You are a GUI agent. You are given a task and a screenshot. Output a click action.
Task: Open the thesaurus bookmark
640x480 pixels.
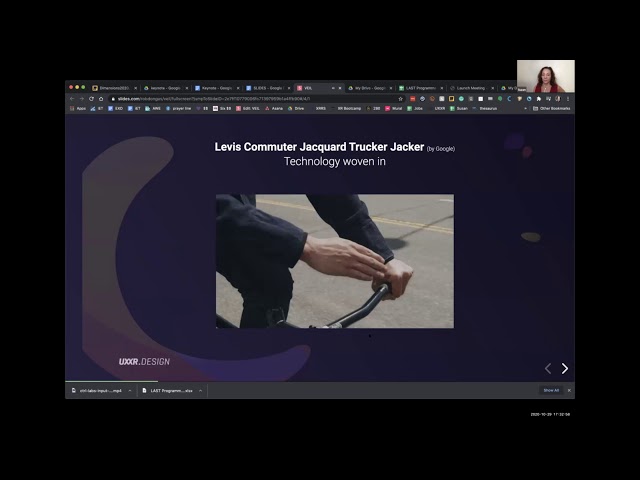coord(484,109)
